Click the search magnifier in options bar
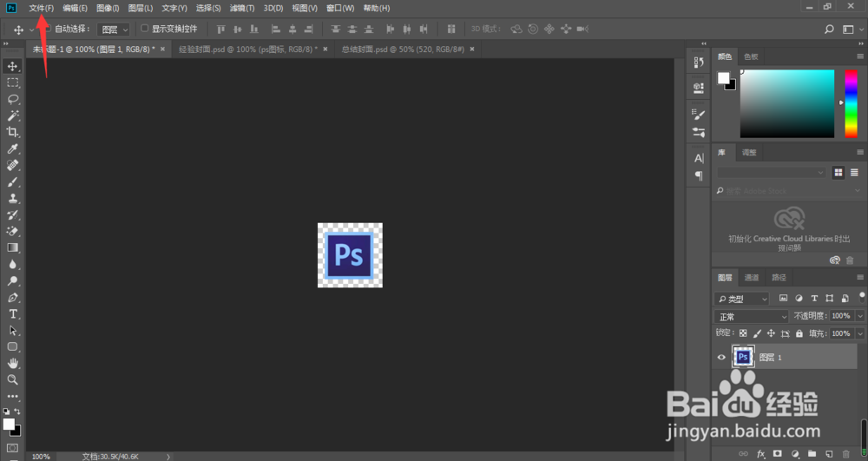 829,30
